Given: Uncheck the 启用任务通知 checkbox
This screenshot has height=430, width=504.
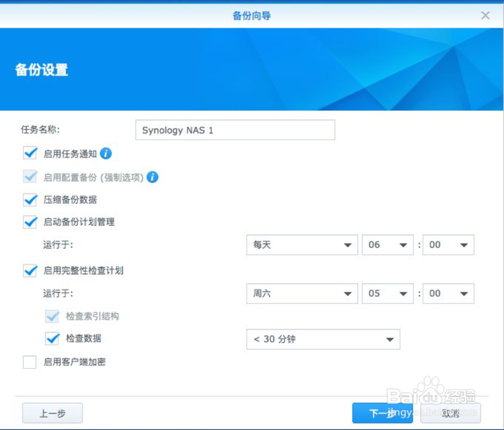Looking at the screenshot, I should pos(30,153).
